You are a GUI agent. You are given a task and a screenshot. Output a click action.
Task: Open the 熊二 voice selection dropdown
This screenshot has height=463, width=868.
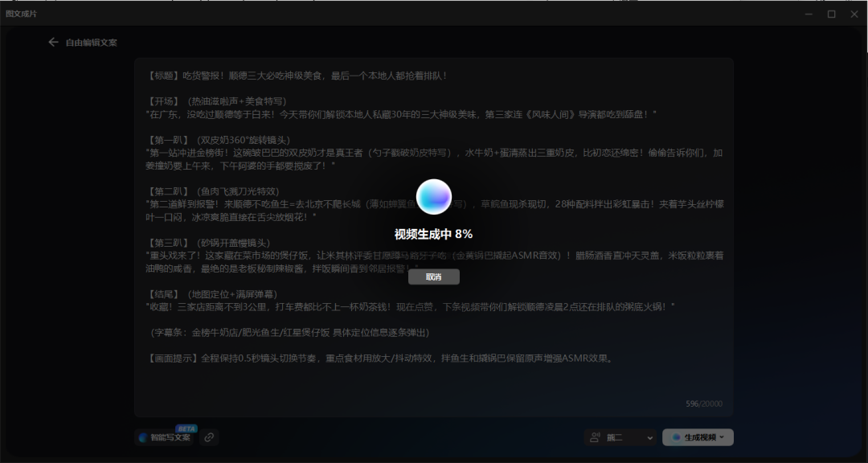pyautogui.click(x=620, y=437)
